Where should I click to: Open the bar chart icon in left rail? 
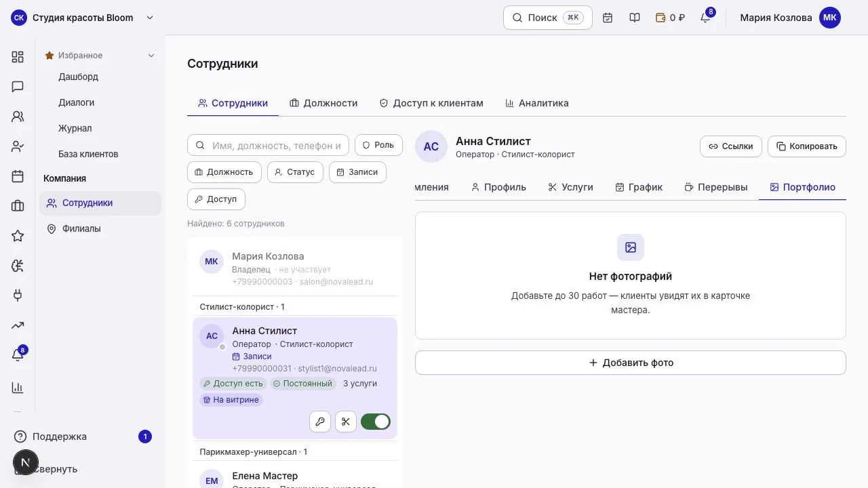pyautogui.click(x=18, y=388)
